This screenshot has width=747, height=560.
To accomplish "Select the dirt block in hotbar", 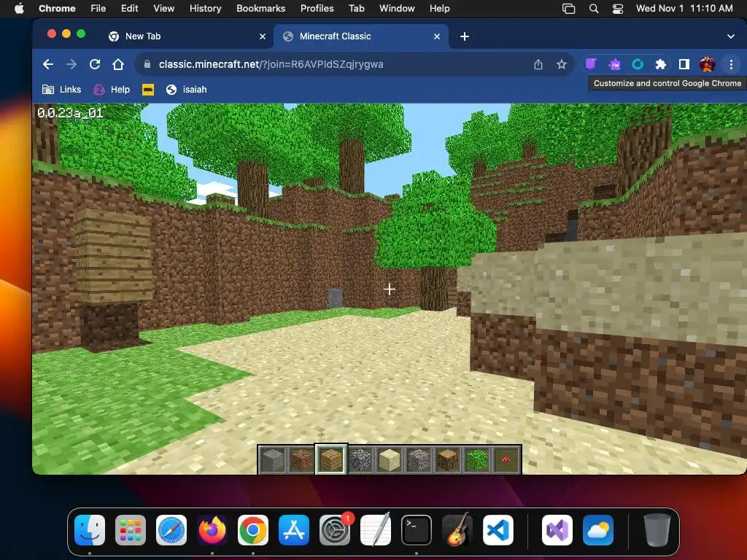I will pos(302,459).
